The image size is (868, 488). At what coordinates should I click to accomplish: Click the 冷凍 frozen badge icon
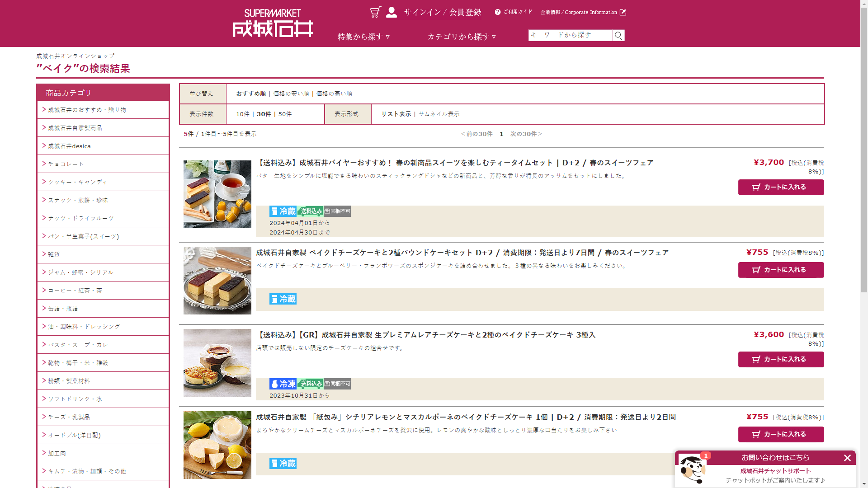tap(283, 384)
